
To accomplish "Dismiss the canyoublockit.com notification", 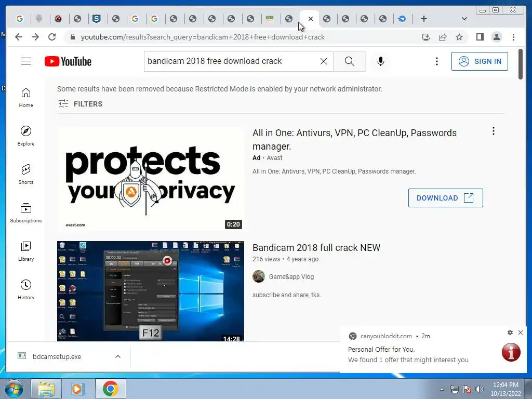I will click(x=521, y=332).
